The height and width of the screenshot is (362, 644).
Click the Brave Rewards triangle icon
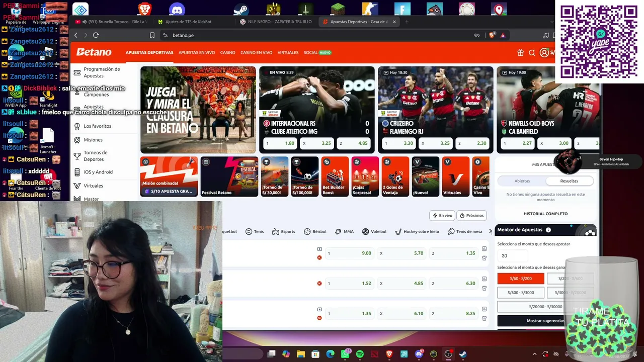pyautogui.click(x=502, y=35)
